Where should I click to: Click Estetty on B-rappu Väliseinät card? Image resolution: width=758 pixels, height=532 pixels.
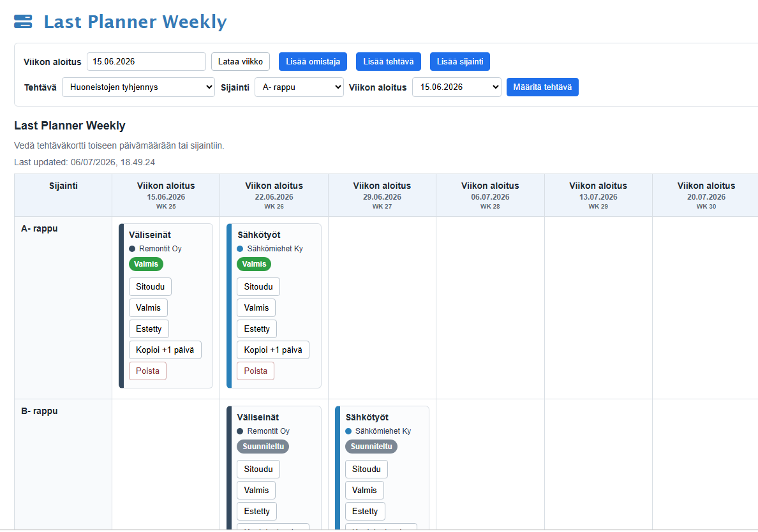[x=256, y=511]
